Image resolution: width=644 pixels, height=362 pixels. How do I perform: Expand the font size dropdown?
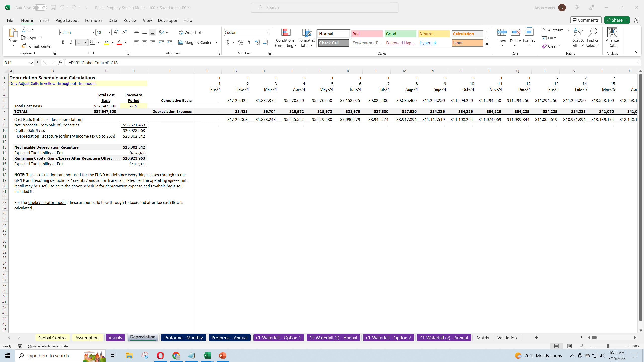[110, 32]
